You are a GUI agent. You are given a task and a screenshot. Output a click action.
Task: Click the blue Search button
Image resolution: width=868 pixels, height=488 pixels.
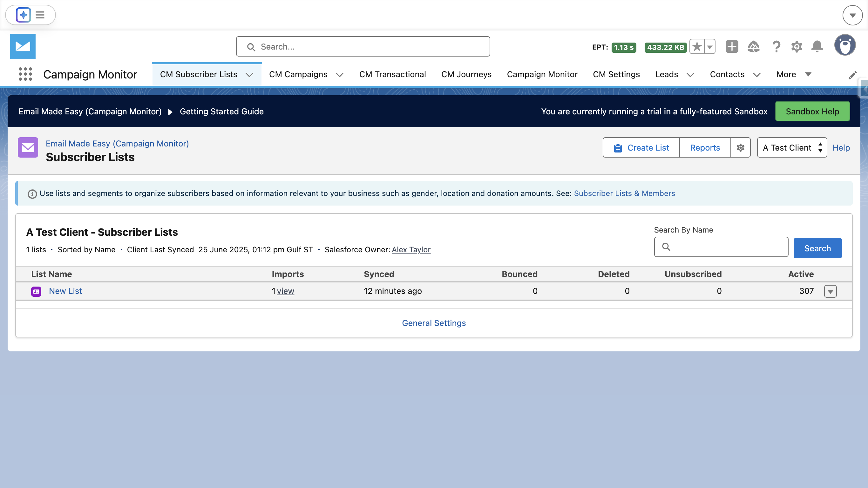click(x=817, y=248)
